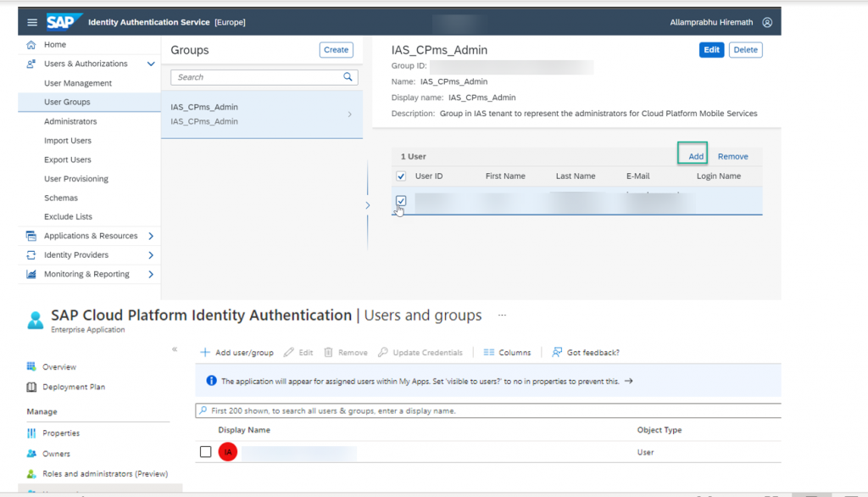Click the Groups search input field
The height and width of the screenshot is (497, 868).
264,77
